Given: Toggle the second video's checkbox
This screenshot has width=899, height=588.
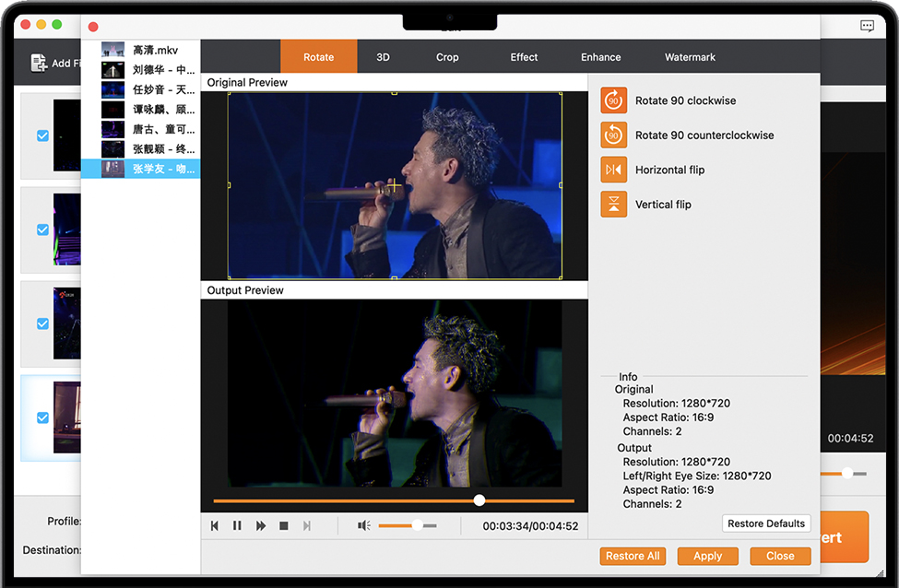Looking at the screenshot, I should pyautogui.click(x=42, y=229).
